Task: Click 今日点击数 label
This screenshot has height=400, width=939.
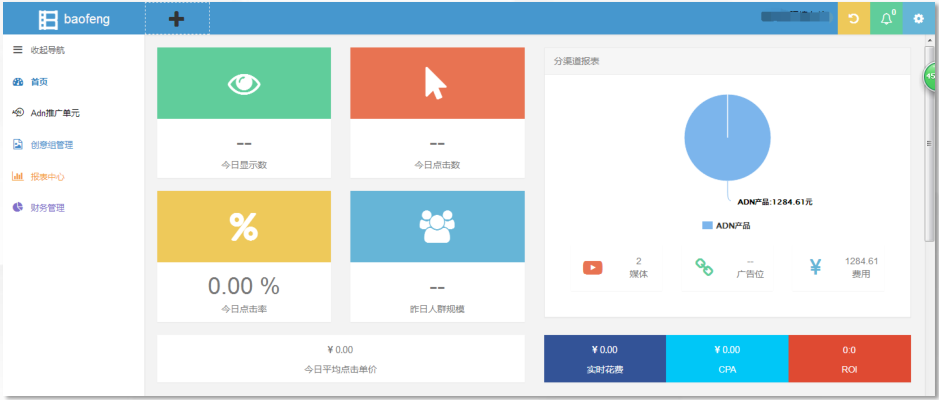Action: coord(437,165)
